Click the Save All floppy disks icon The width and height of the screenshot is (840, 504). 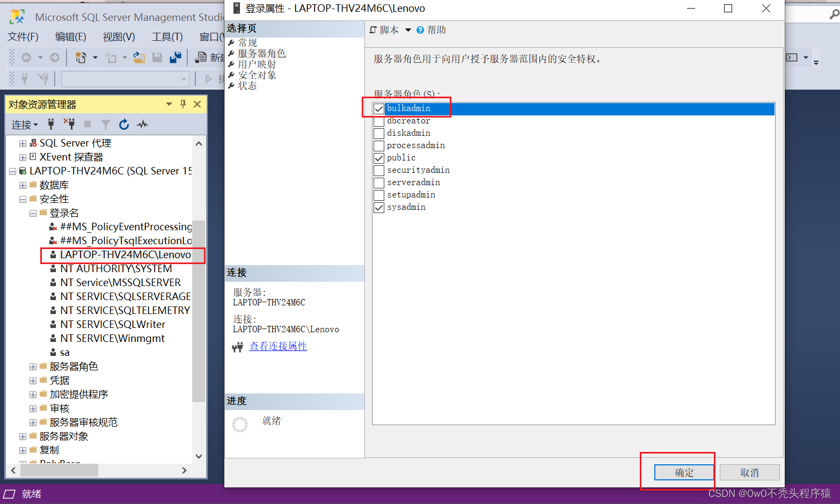point(176,57)
